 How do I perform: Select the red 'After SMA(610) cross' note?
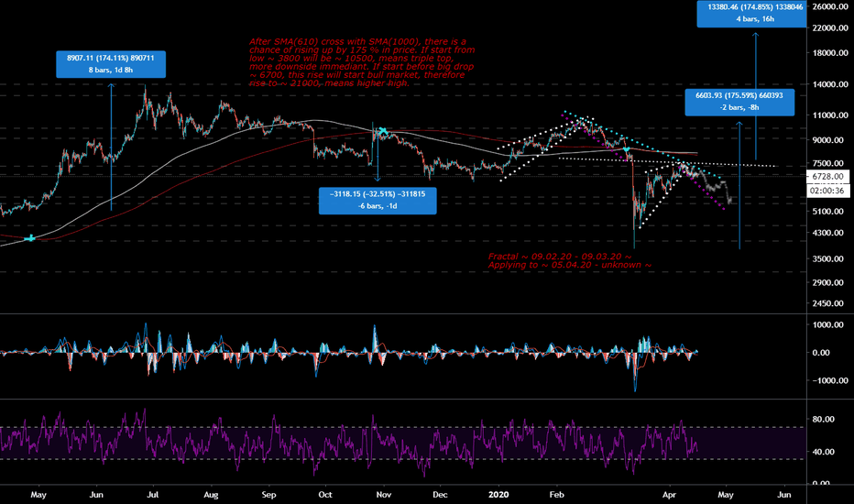pos(362,62)
